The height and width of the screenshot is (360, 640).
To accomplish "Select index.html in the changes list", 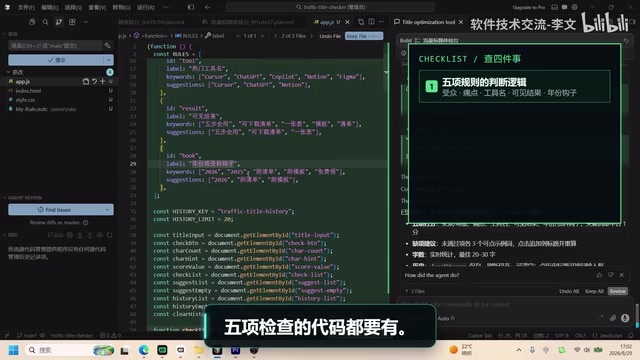I will pyautogui.click(x=28, y=91).
